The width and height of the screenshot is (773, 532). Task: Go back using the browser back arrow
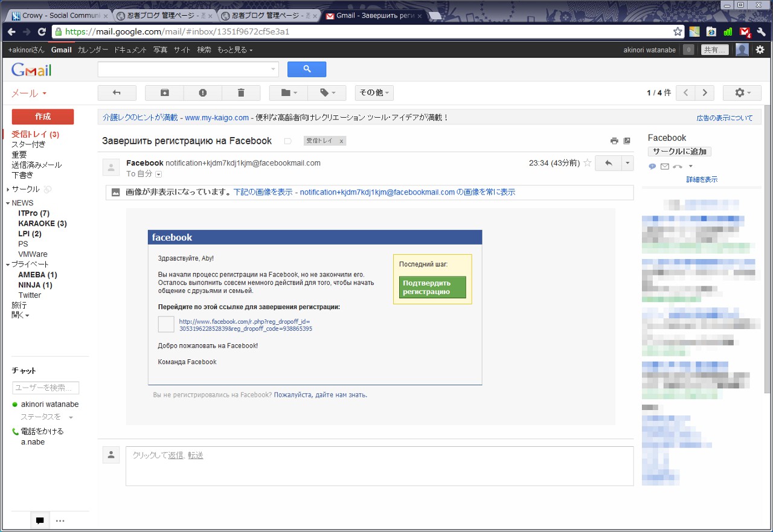click(11, 32)
